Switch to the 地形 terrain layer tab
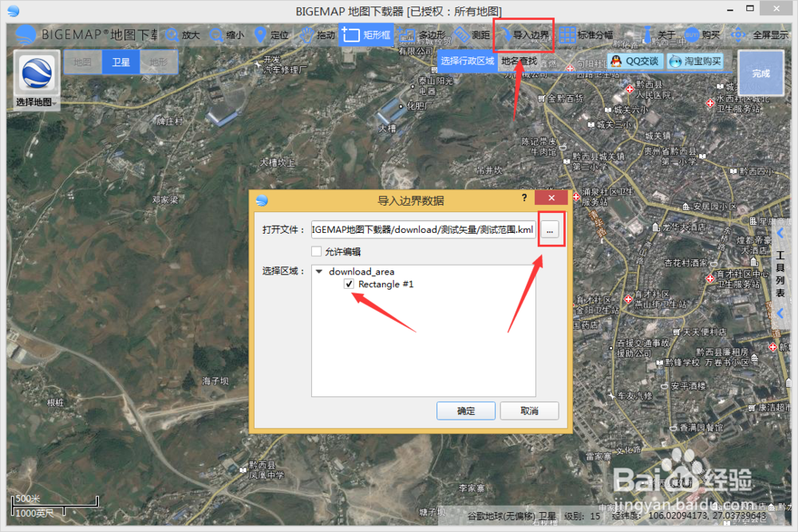This screenshot has height=532, width=798. point(158,62)
